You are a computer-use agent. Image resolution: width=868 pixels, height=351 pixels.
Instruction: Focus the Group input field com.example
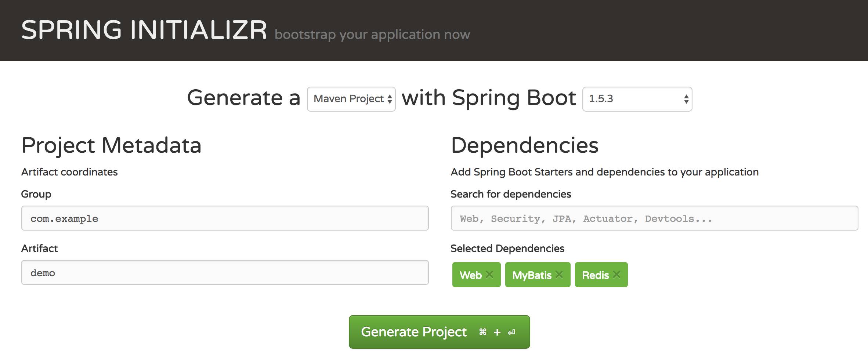[x=225, y=218]
